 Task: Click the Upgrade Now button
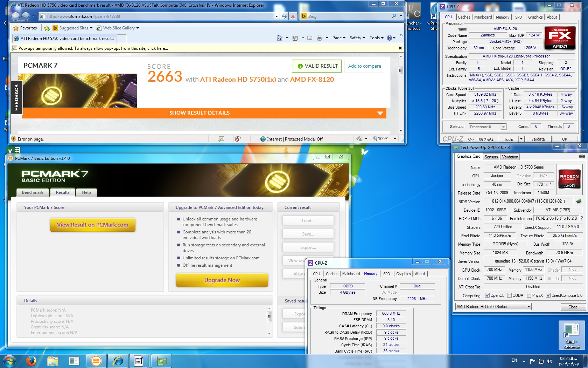(222, 280)
